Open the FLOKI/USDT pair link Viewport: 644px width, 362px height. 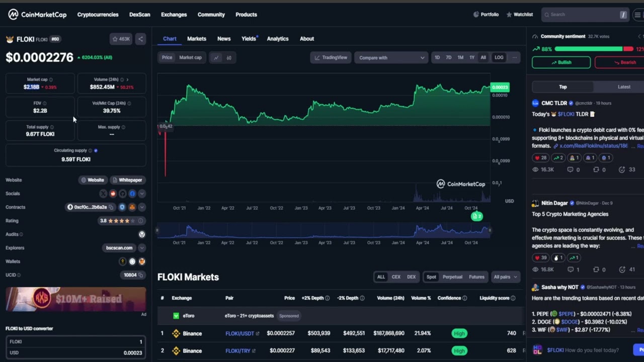coord(243,333)
